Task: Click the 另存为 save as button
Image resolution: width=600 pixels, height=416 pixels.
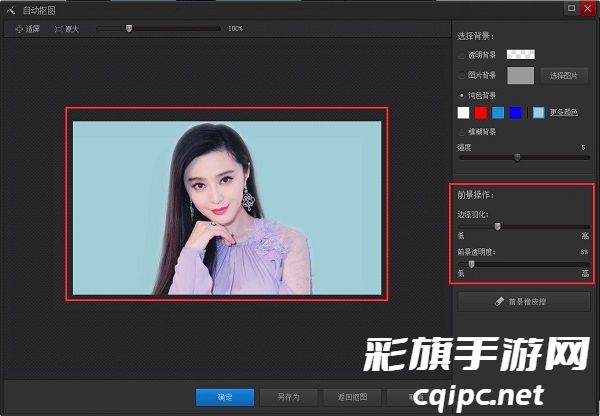Action: (287, 397)
